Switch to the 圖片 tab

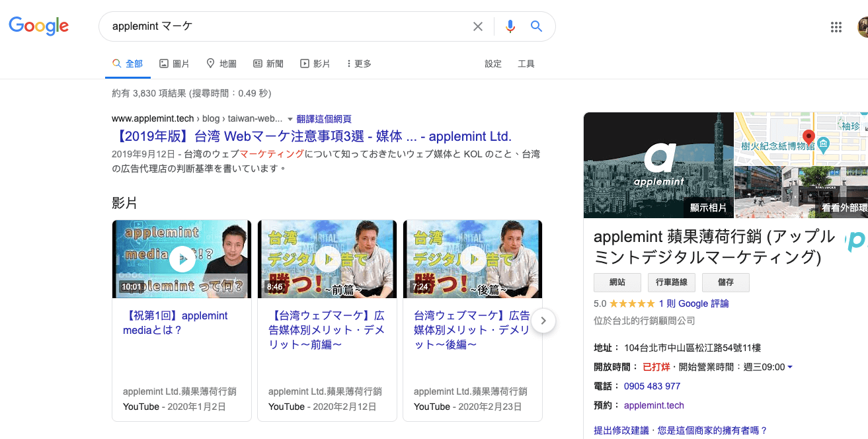pyautogui.click(x=174, y=63)
